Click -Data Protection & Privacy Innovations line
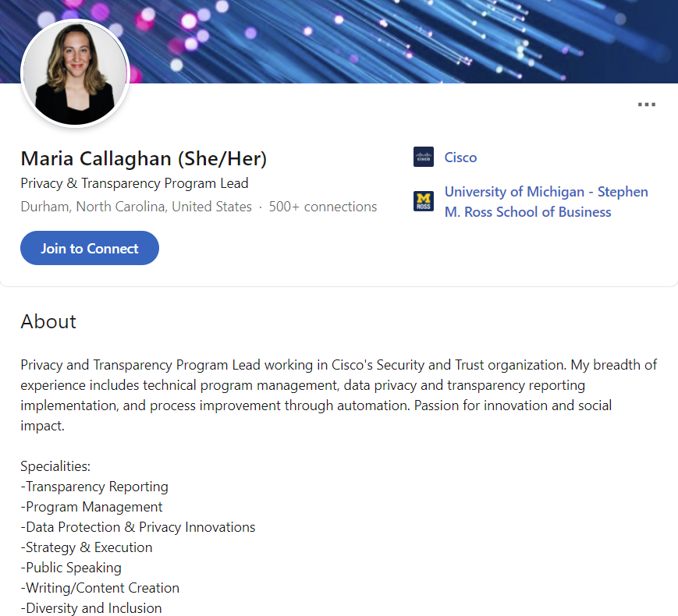678x616 pixels. (x=138, y=527)
